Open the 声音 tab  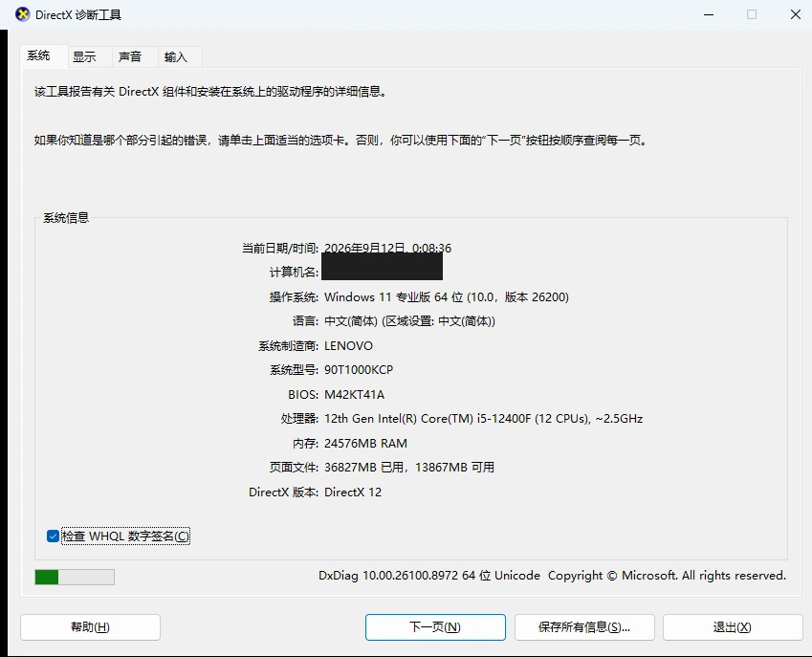pyautogui.click(x=135, y=57)
